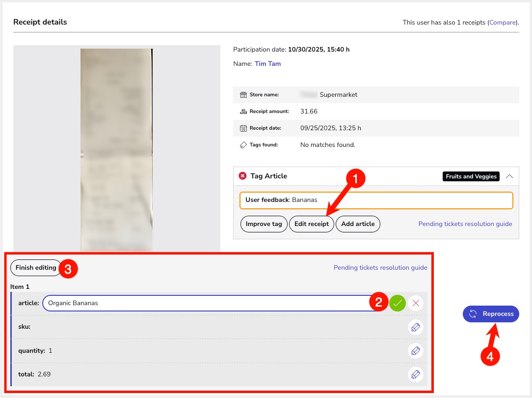
Task: Select the Fruits and Veggies tag badge
Action: (471, 176)
